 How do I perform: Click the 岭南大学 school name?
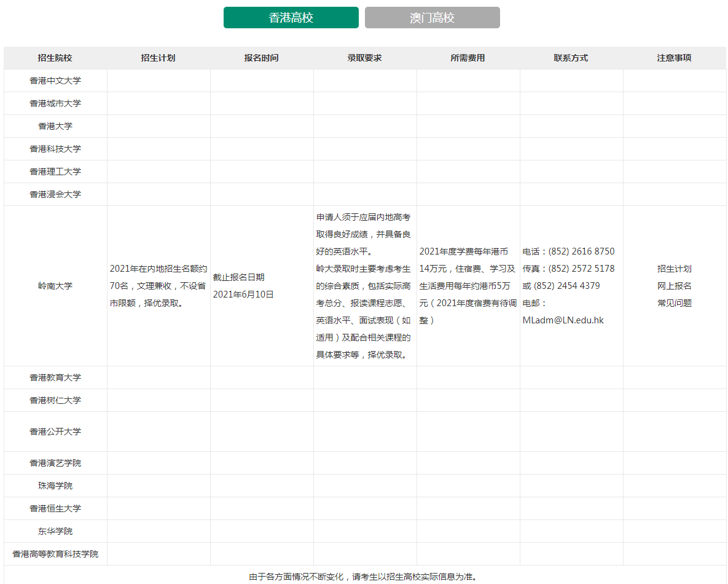55,286
